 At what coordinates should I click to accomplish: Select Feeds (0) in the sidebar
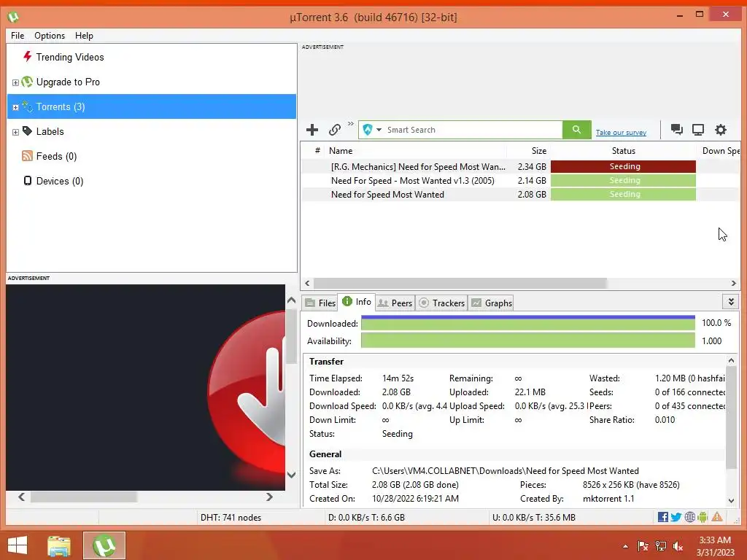tap(56, 156)
